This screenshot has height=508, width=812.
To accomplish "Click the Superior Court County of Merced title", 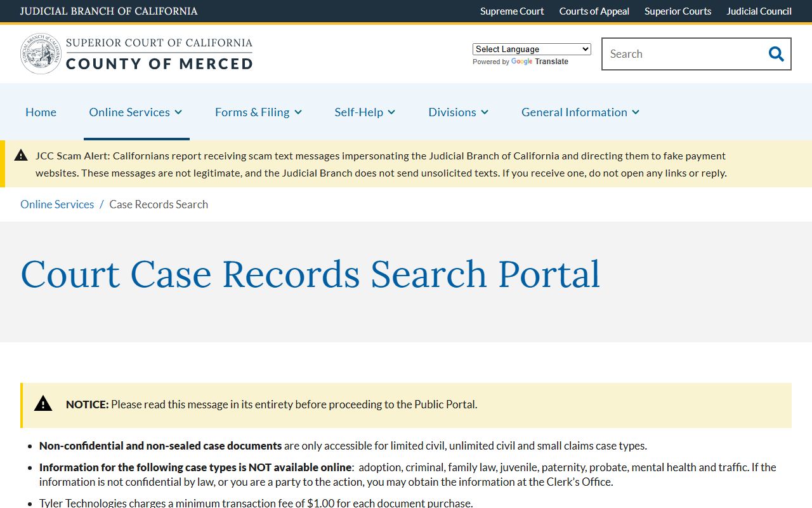I will pos(159,54).
